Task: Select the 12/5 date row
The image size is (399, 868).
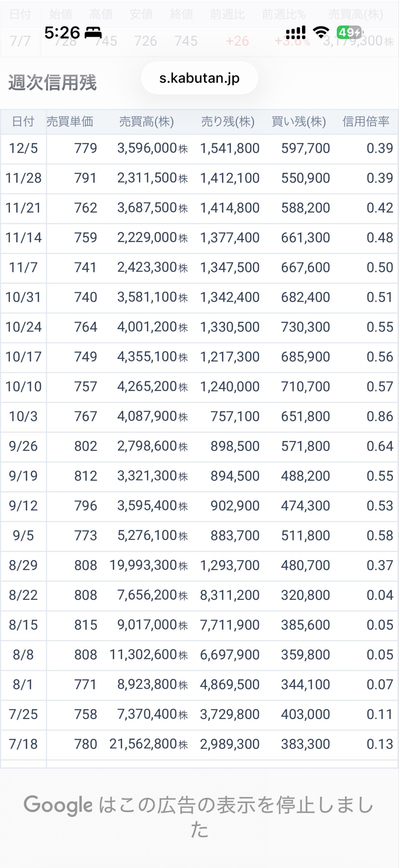Action: 199,149
